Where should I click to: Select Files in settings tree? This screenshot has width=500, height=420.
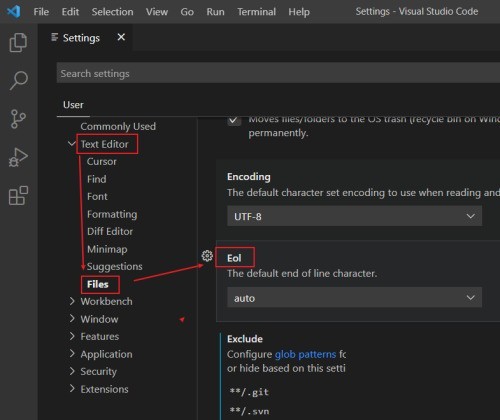[x=98, y=284]
